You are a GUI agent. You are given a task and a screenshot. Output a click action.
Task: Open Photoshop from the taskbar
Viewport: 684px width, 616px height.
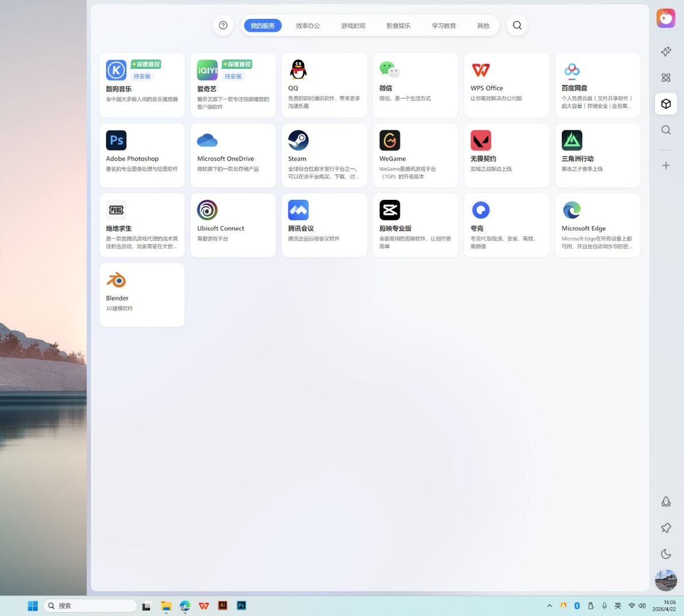[241, 605]
